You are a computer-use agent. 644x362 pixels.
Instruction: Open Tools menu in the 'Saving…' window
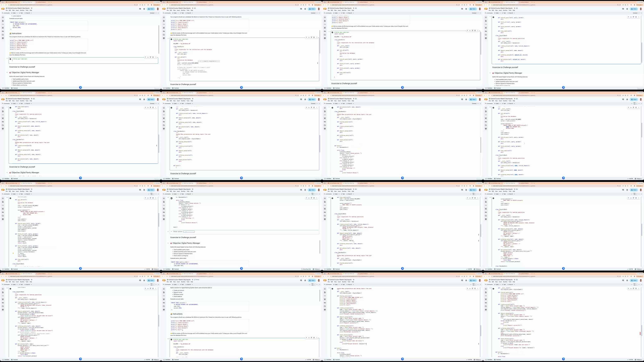click(x=188, y=282)
